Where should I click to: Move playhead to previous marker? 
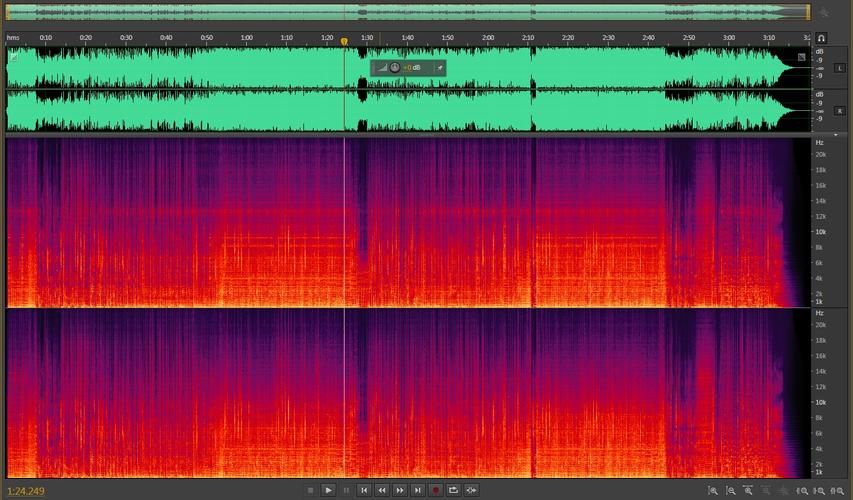point(364,490)
